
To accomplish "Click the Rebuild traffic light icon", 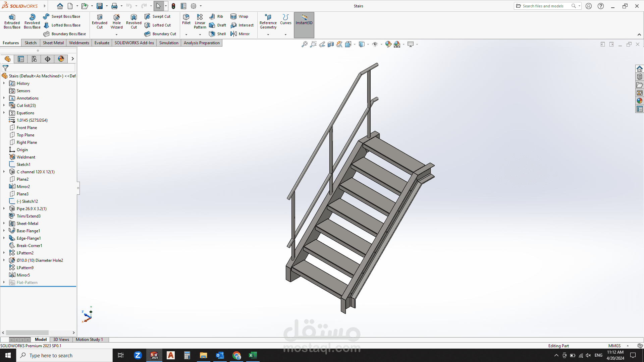I will tap(173, 6).
